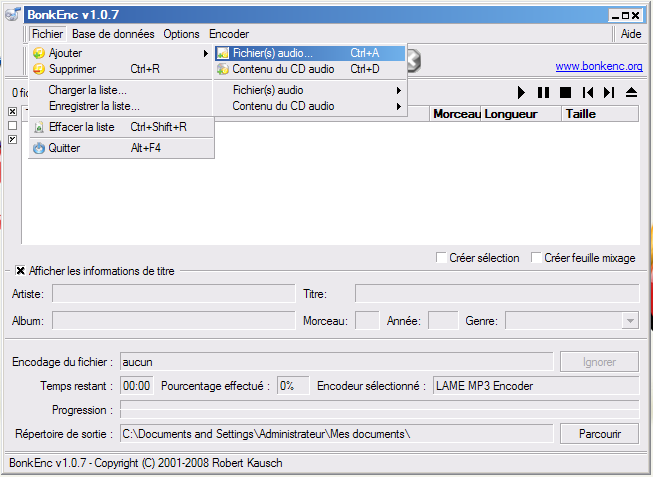Choose Enregistrer la liste... entry
This screenshot has width=653, height=477.
(x=121, y=106)
